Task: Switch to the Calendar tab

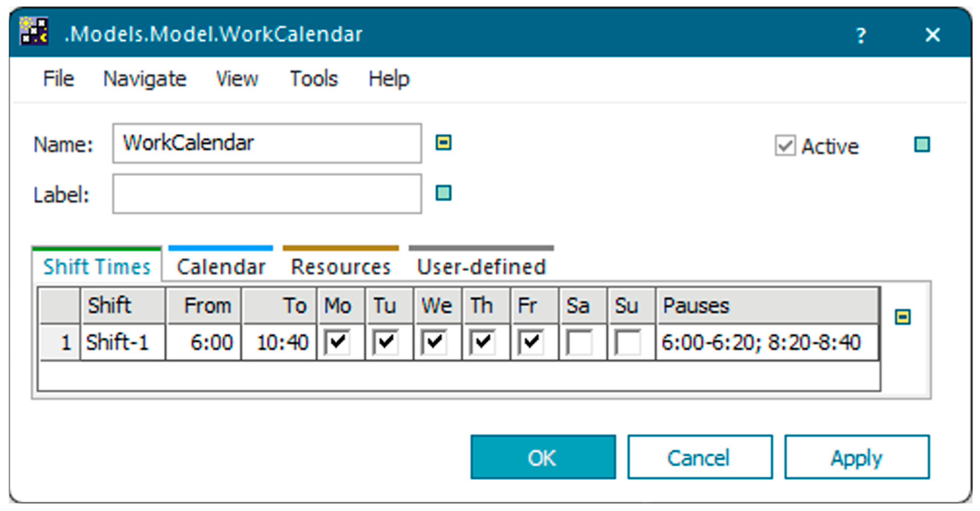Action: (221, 267)
